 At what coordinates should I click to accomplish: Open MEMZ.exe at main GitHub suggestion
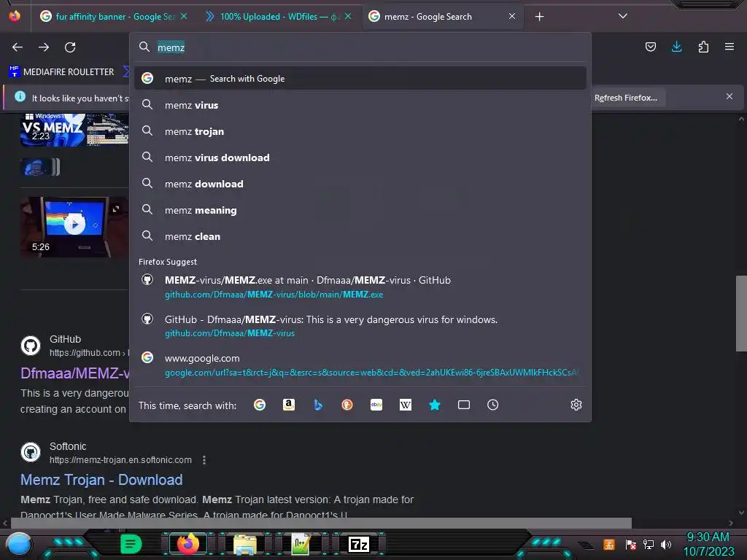(x=360, y=287)
